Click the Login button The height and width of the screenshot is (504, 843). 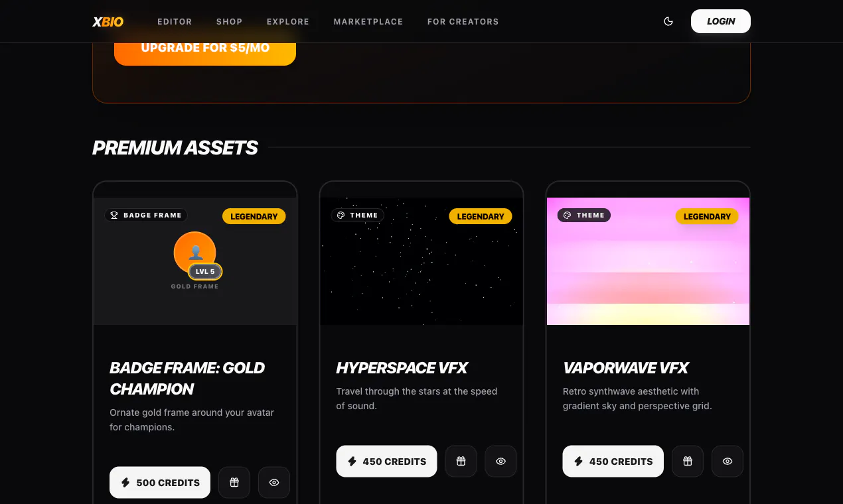(x=721, y=21)
